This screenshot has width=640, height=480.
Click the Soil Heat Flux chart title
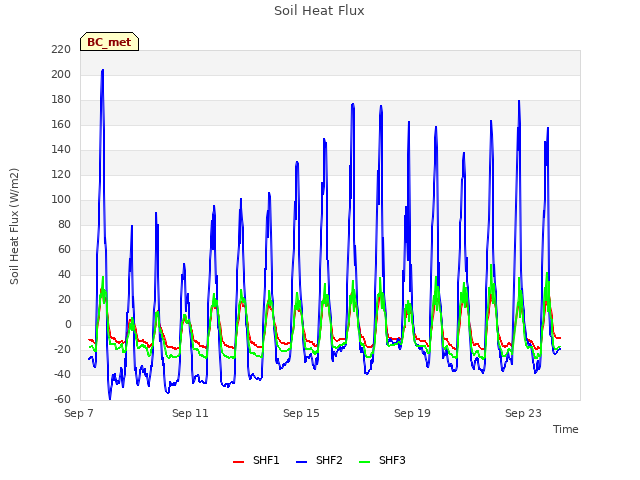(x=319, y=11)
